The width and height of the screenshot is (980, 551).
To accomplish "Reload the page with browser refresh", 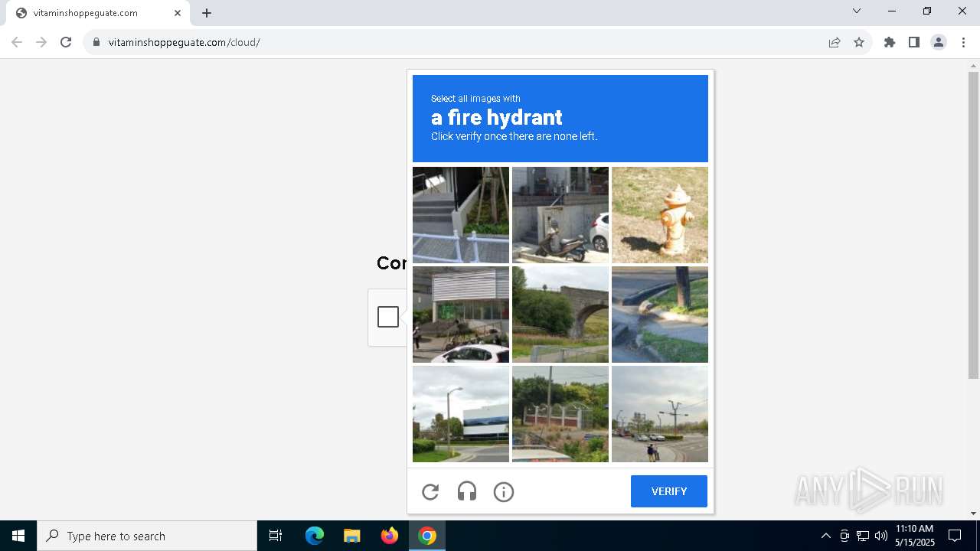I will pyautogui.click(x=66, y=42).
